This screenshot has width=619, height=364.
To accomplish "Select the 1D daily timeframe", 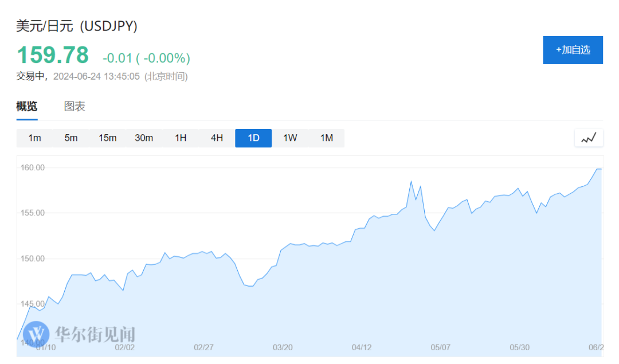I will click(253, 138).
